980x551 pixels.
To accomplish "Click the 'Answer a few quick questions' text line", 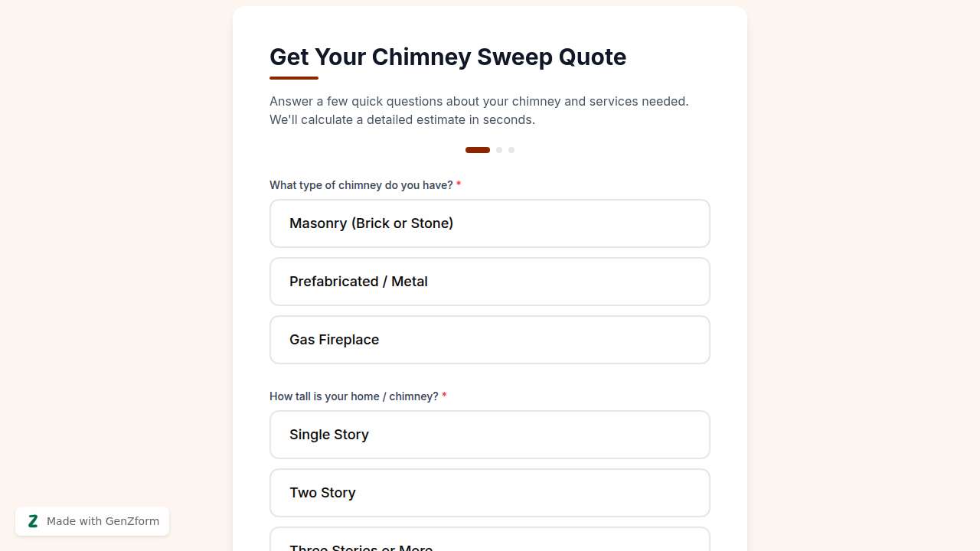I will coord(479,101).
